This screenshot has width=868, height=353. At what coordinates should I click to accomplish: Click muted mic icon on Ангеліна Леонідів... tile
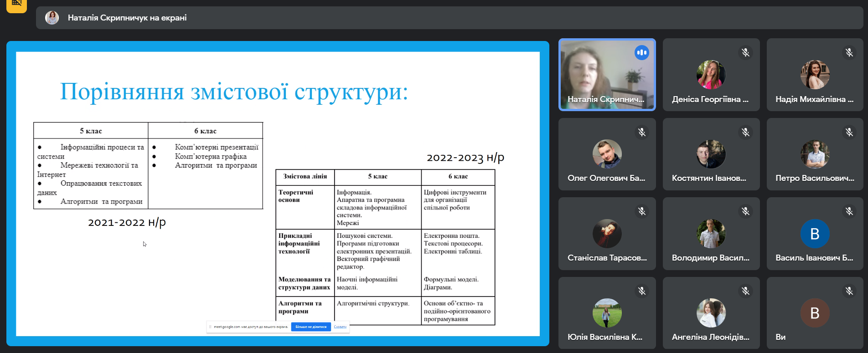[745, 291]
